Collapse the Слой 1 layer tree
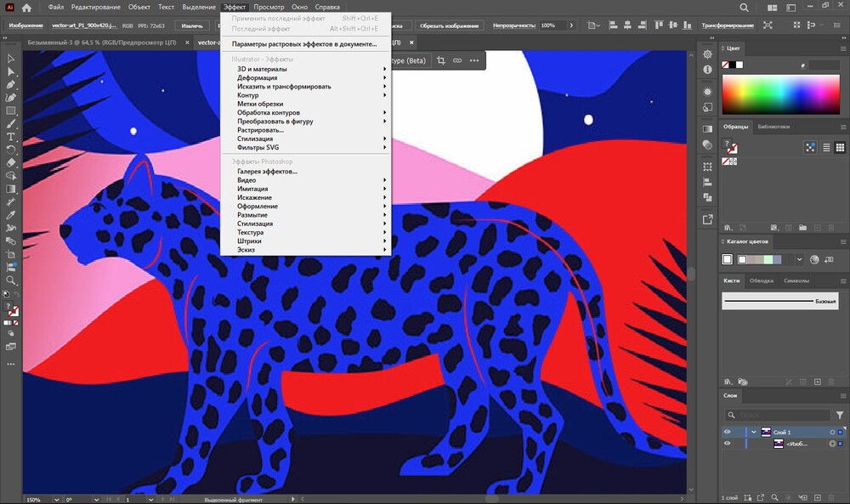850x504 pixels. (753, 432)
